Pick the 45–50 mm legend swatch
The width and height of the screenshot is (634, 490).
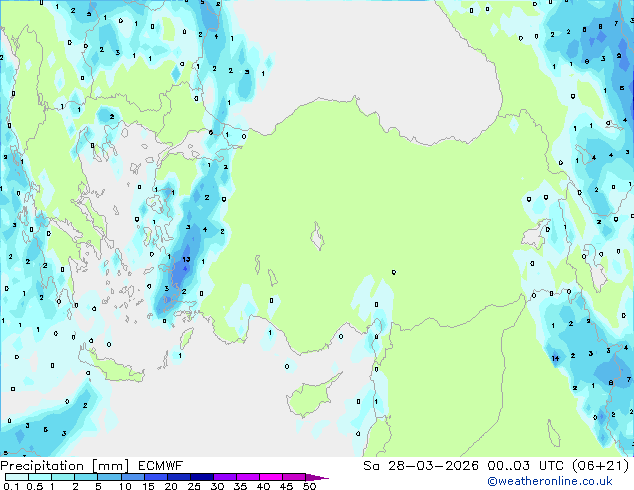[294, 477]
